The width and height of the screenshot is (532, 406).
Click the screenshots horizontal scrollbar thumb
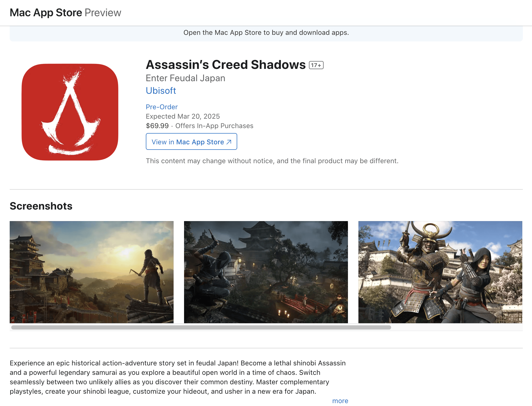tap(201, 327)
